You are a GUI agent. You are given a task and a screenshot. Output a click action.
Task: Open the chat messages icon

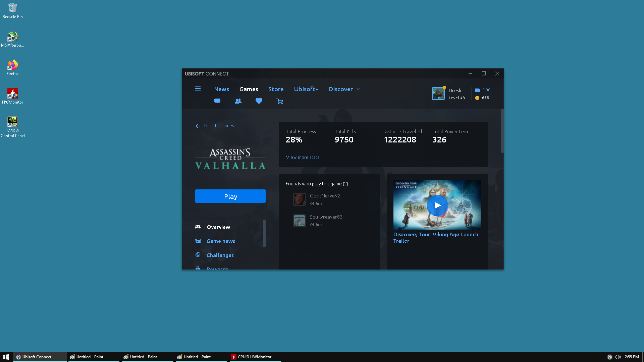pos(217,101)
